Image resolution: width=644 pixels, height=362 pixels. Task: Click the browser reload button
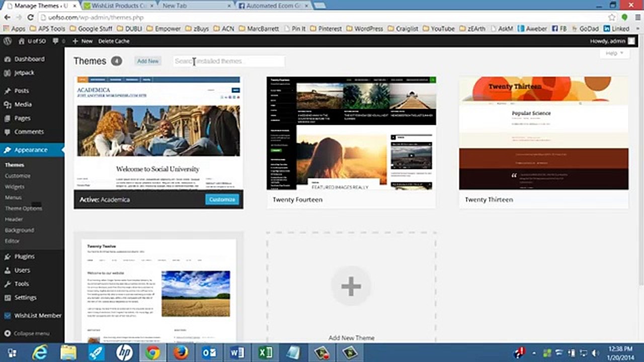[x=31, y=17]
